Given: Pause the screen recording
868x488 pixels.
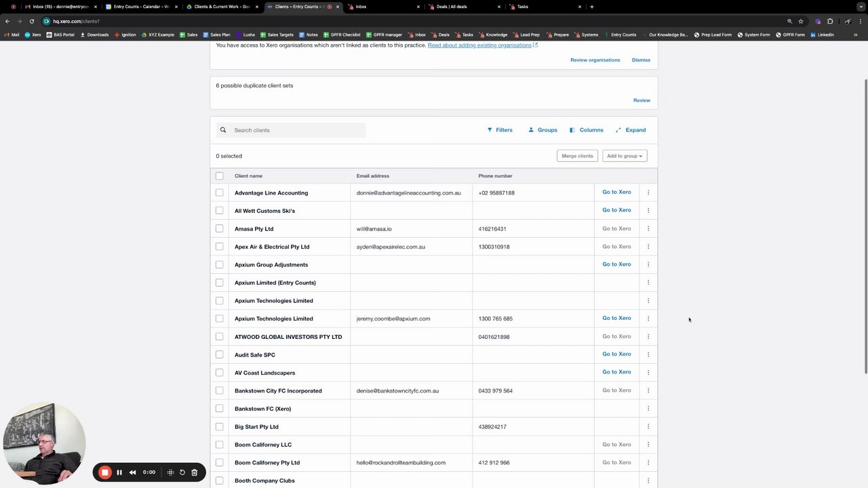Looking at the screenshot, I should pyautogui.click(x=119, y=472).
